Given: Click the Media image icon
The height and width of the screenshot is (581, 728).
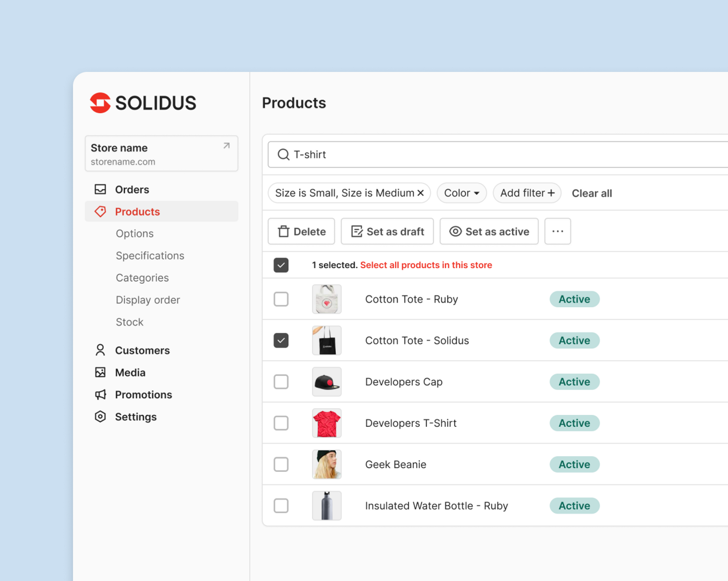Looking at the screenshot, I should 100,372.
